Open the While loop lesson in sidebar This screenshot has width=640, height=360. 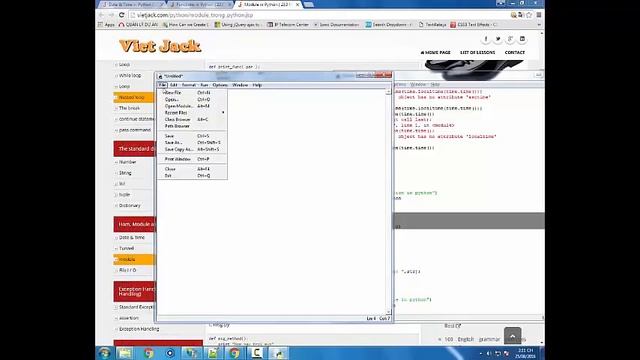tap(130, 76)
